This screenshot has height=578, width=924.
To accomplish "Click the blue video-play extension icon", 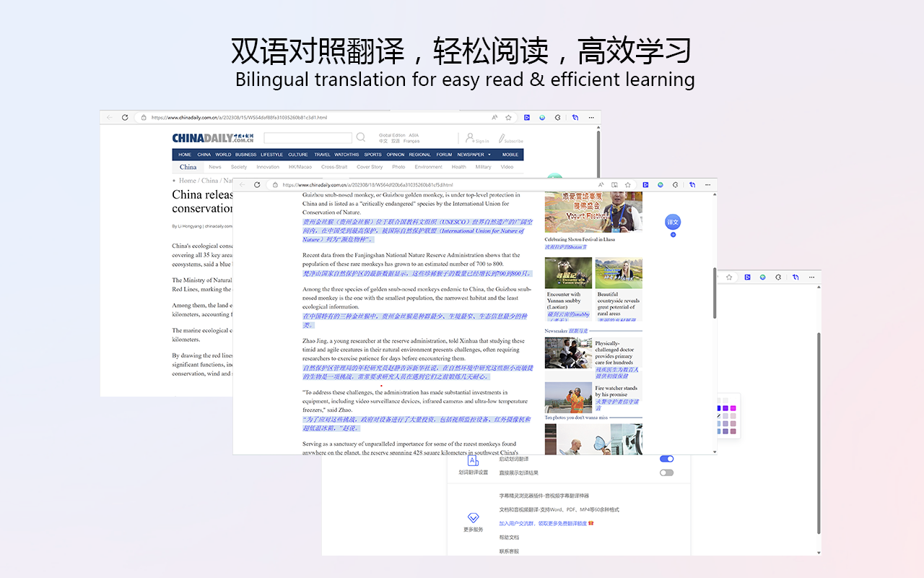I will click(645, 185).
